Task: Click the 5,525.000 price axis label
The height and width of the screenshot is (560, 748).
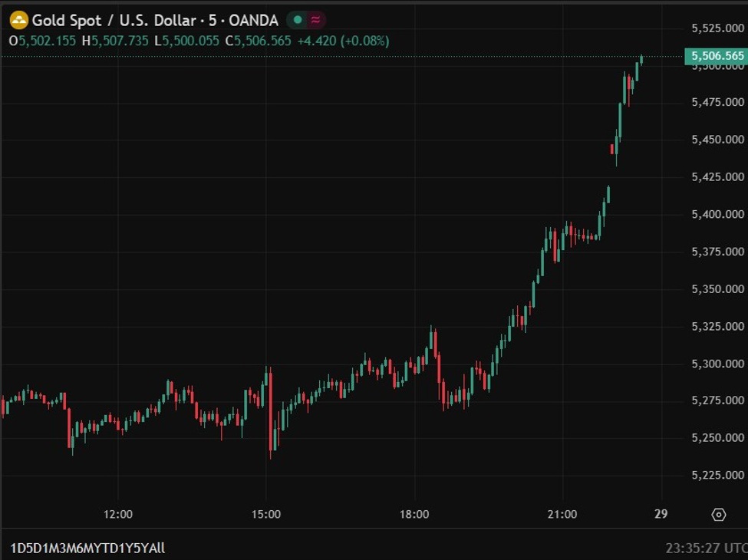Action: [x=717, y=28]
